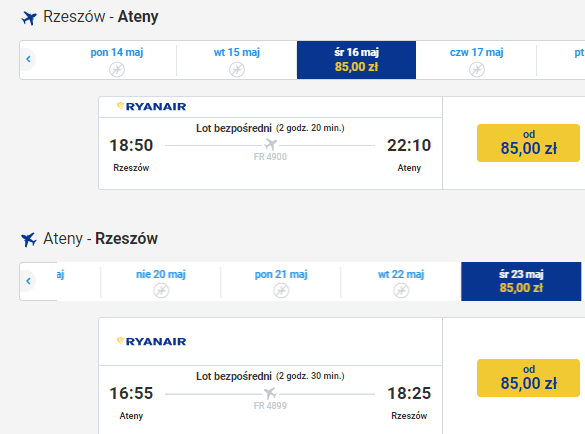Click the 18:50 Rzeszów departure flight row

pyautogui.click(x=270, y=154)
